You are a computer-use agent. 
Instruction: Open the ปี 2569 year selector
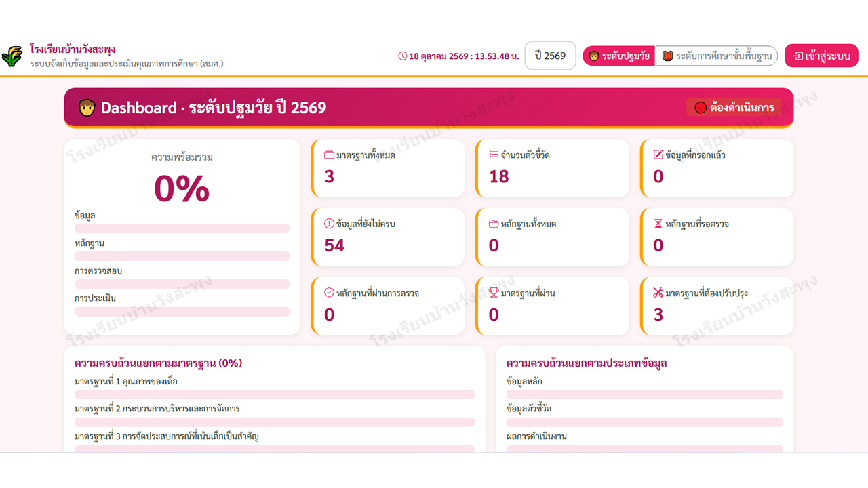click(550, 56)
